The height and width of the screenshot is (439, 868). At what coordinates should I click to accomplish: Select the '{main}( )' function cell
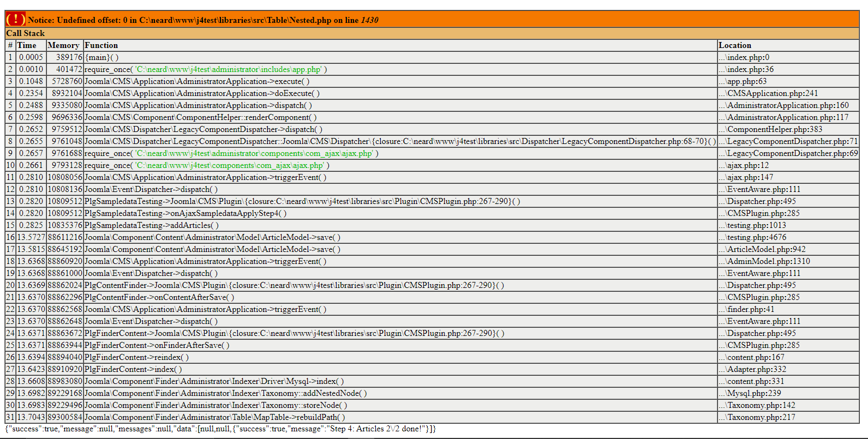pyautogui.click(x=101, y=57)
